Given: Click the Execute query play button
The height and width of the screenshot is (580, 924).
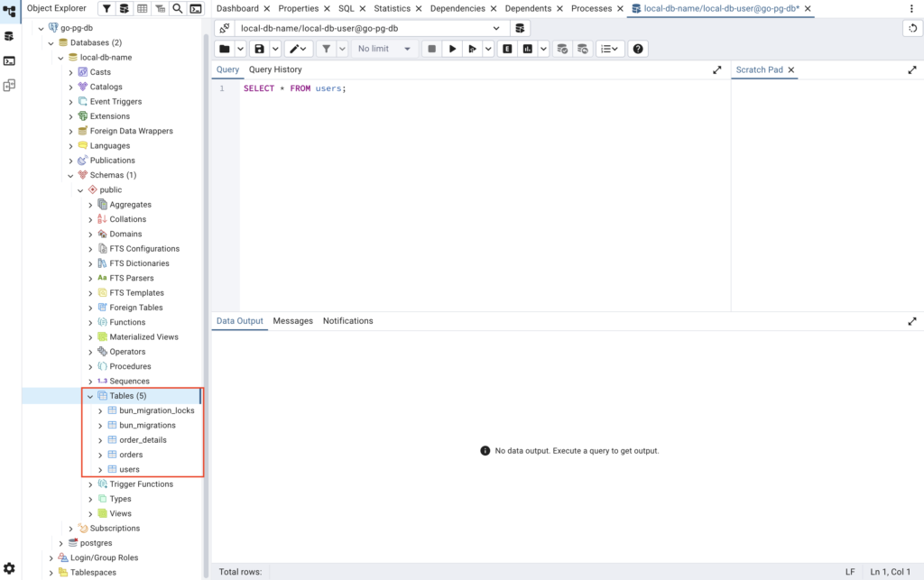Looking at the screenshot, I should pos(453,49).
